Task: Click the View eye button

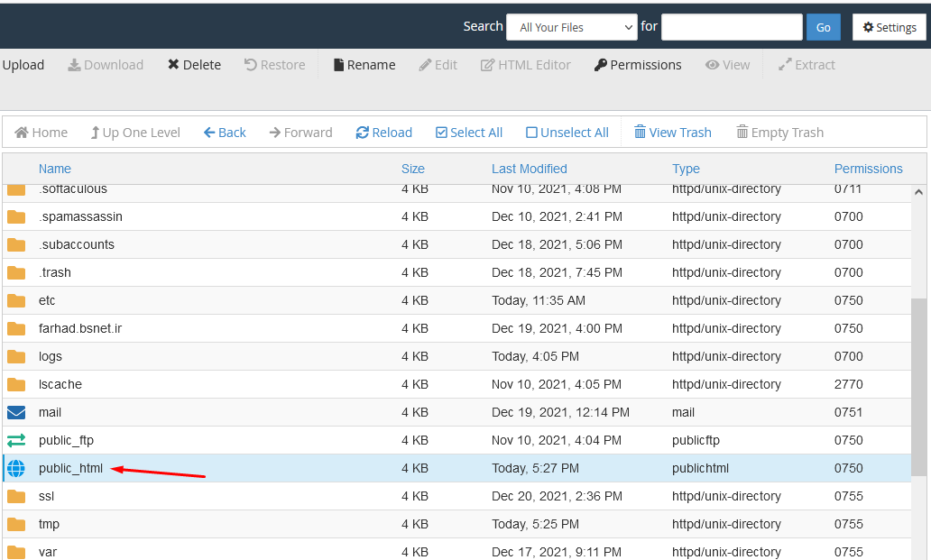Action: tap(727, 65)
